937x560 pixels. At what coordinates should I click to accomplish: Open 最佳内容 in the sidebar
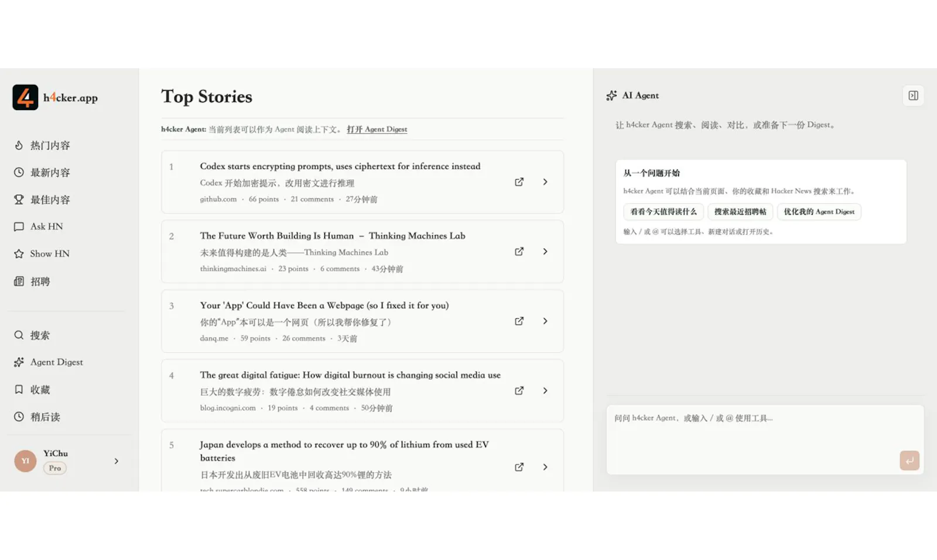50,200
